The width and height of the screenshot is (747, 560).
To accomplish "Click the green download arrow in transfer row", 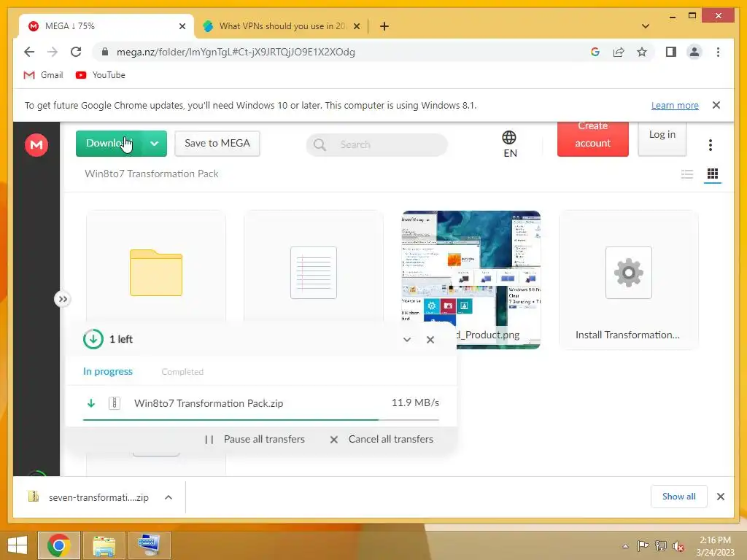I will click(x=91, y=403).
